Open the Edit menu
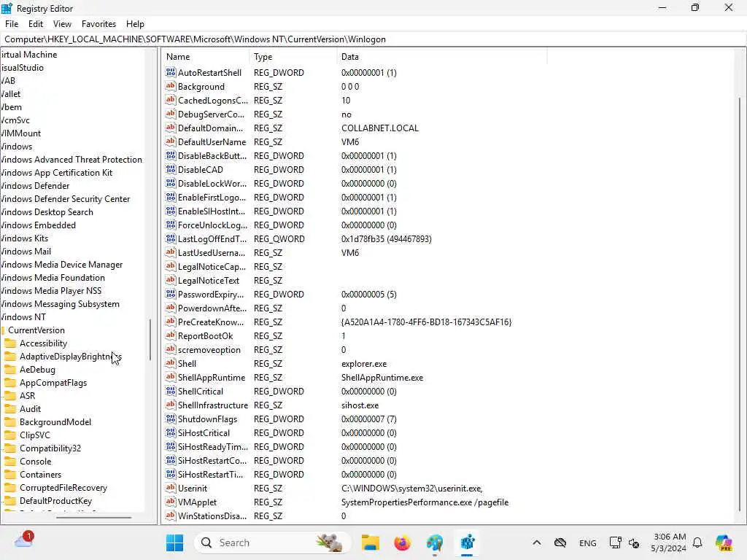The height and width of the screenshot is (560, 747). point(36,24)
